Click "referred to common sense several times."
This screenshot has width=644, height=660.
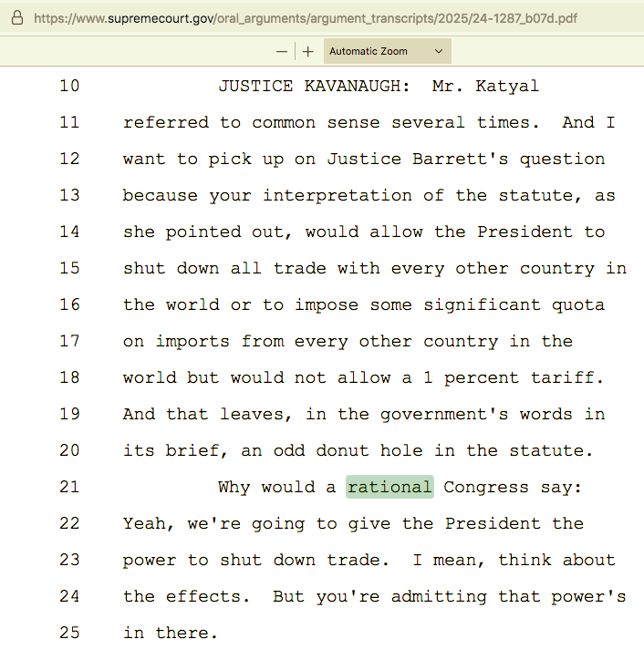coord(331,122)
